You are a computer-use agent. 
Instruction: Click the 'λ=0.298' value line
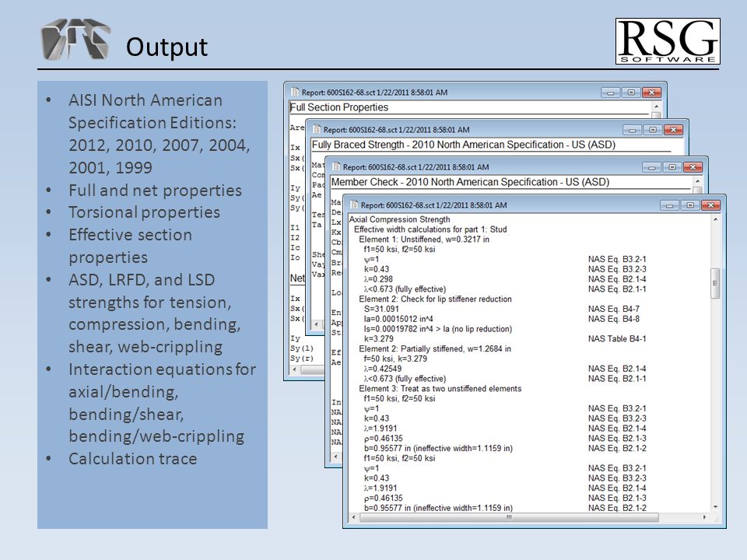coord(378,279)
